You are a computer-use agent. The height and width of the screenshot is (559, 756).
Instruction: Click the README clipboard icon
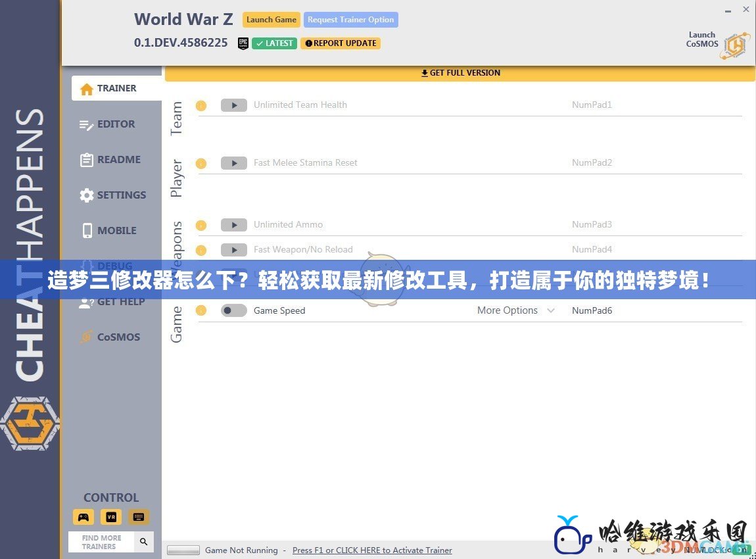(87, 160)
